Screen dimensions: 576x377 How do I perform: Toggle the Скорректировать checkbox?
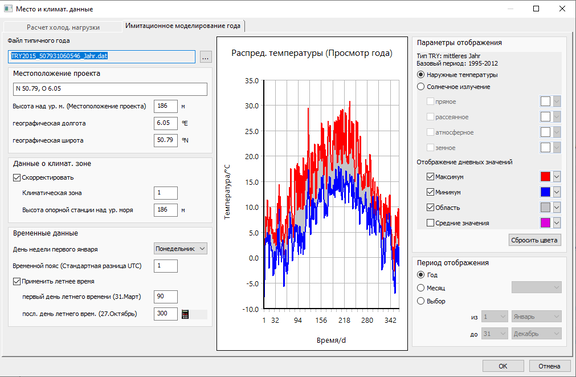tap(17, 178)
